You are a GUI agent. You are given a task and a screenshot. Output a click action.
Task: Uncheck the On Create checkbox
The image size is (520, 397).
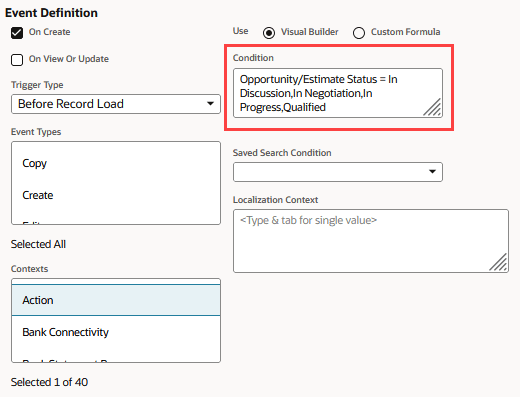click(x=17, y=33)
